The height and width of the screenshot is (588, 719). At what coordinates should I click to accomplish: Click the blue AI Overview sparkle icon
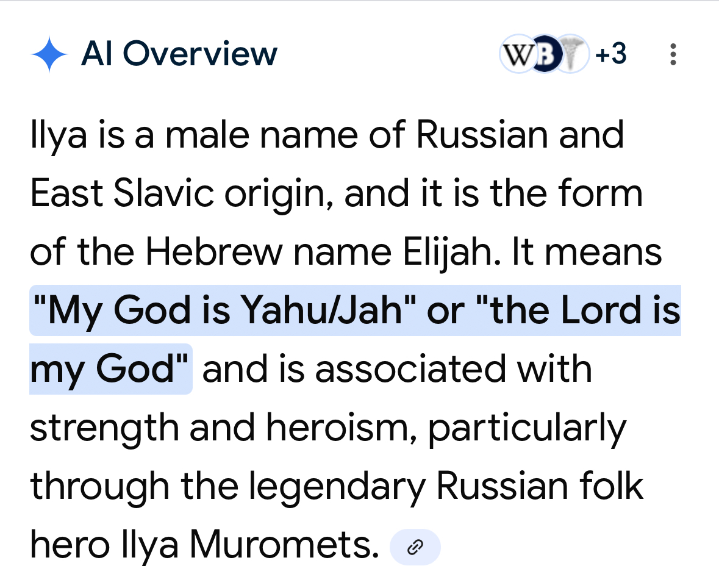pyautogui.click(x=49, y=54)
